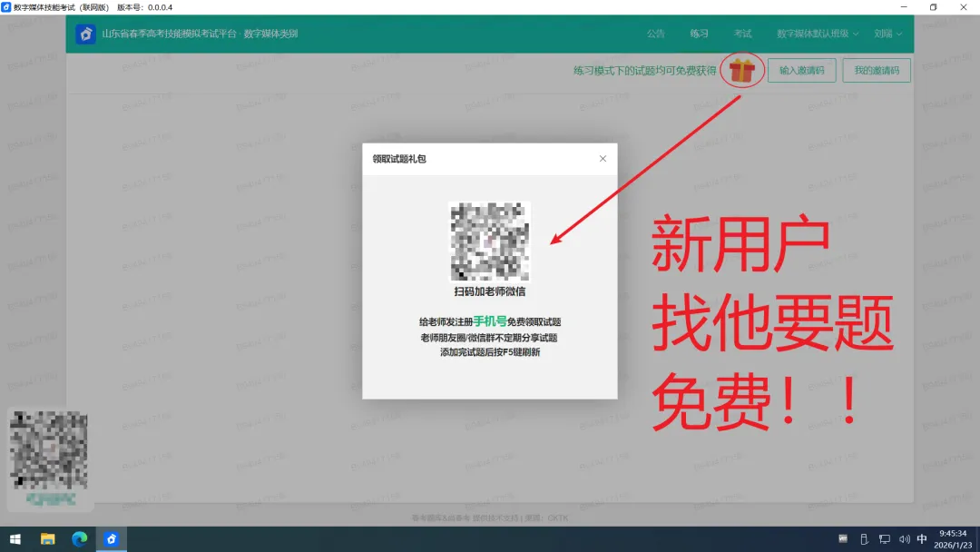Screen dimensions: 980x552
Task: Open the Windows Start menu
Action: (15, 539)
